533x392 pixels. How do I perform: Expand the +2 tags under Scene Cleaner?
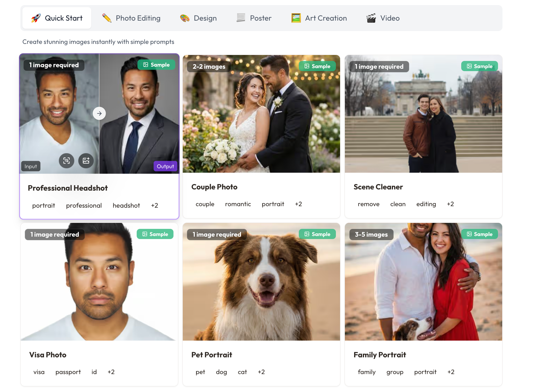(450, 204)
